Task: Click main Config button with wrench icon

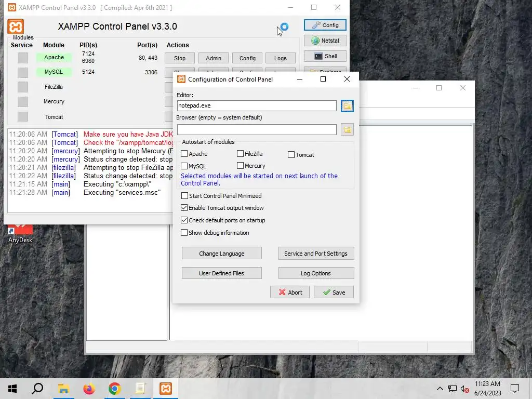Action: (x=325, y=25)
